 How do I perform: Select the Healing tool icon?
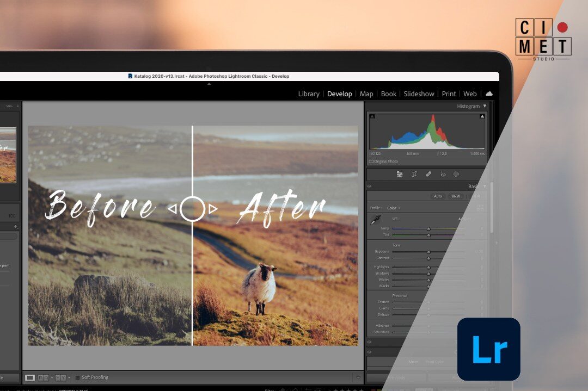(x=428, y=174)
